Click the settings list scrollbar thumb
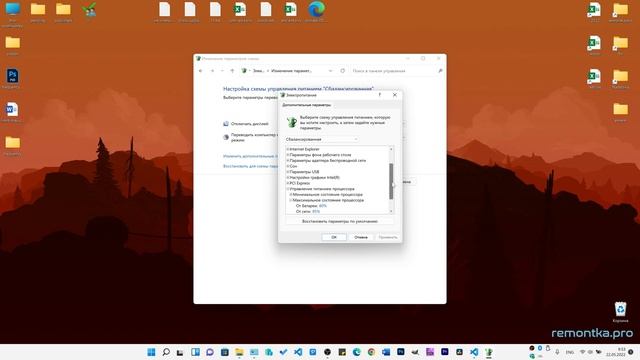The width and height of the screenshot is (640, 360). pos(391,181)
